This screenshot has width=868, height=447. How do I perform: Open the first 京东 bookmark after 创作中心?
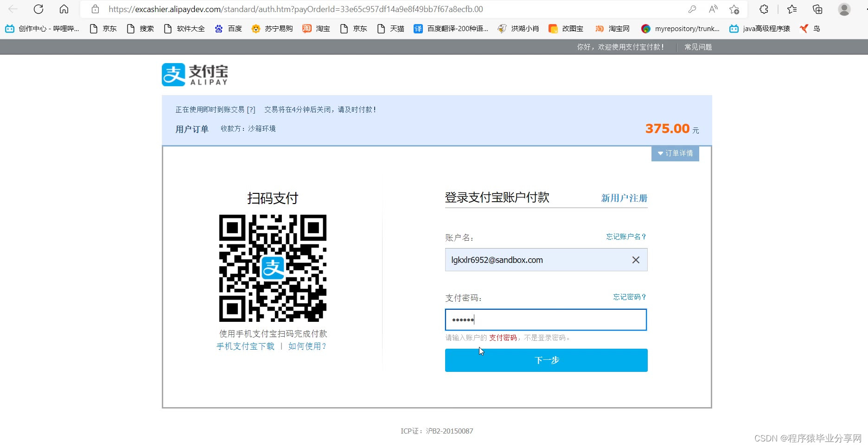pos(103,29)
